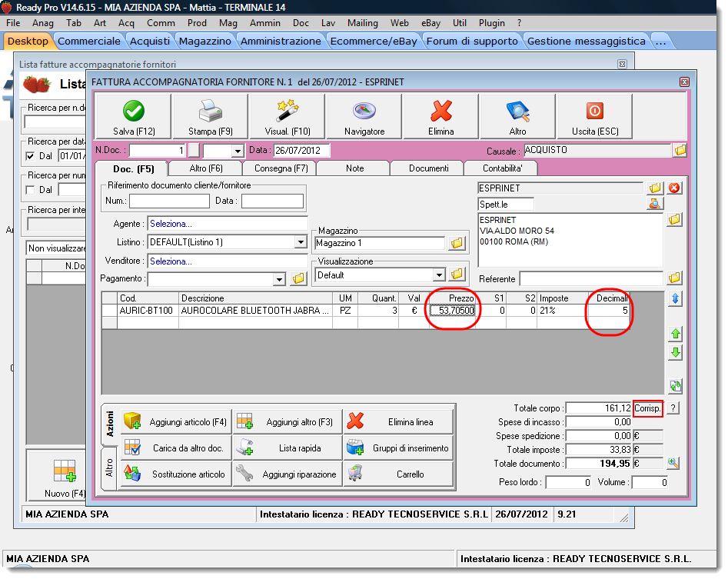
Task: Click magnifier icon next to Totale documento
Action: (x=673, y=464)
